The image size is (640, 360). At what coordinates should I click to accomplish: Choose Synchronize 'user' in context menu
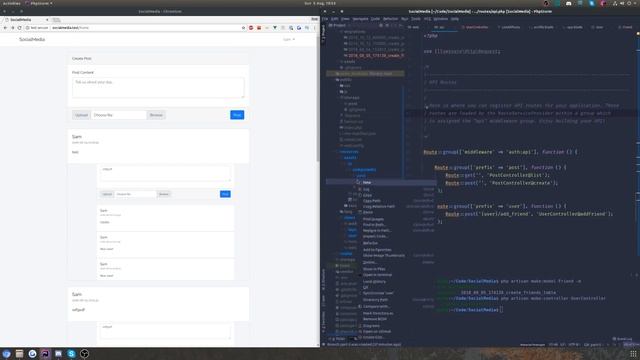point(396,293)
